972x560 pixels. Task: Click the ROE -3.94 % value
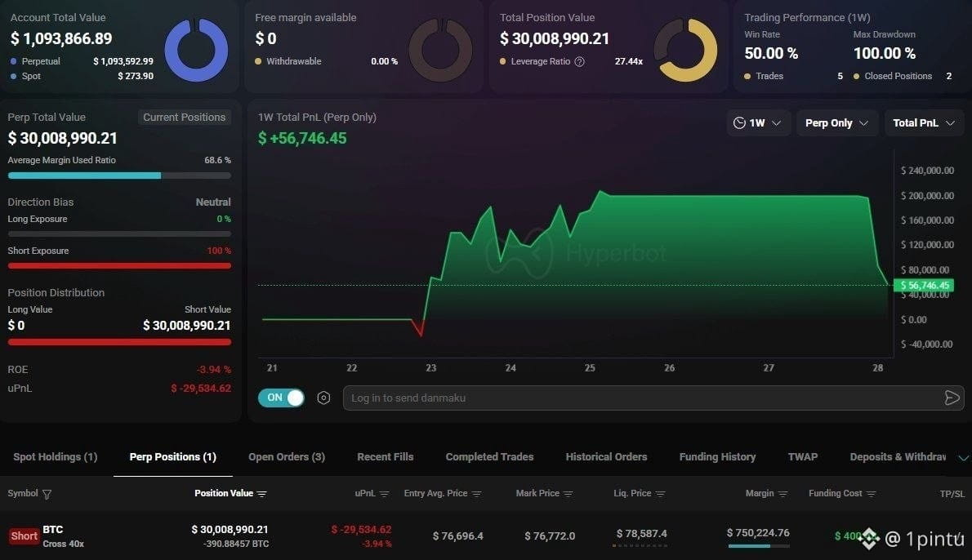pyautogui.click(x=214, y=369)
